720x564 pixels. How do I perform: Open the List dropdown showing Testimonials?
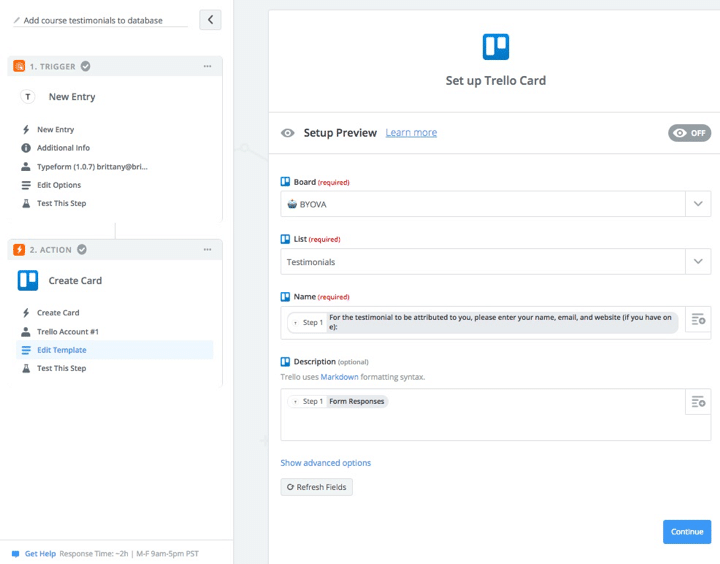tap(495, 262)
